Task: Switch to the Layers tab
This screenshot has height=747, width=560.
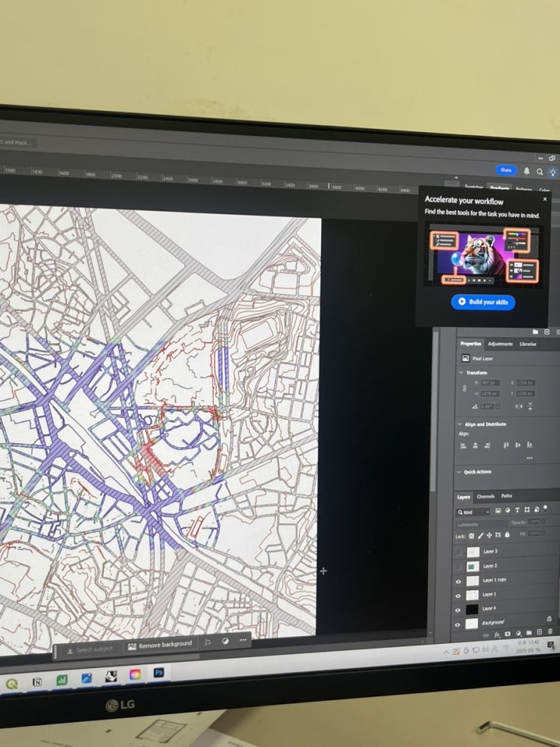Action: [464, 497]
